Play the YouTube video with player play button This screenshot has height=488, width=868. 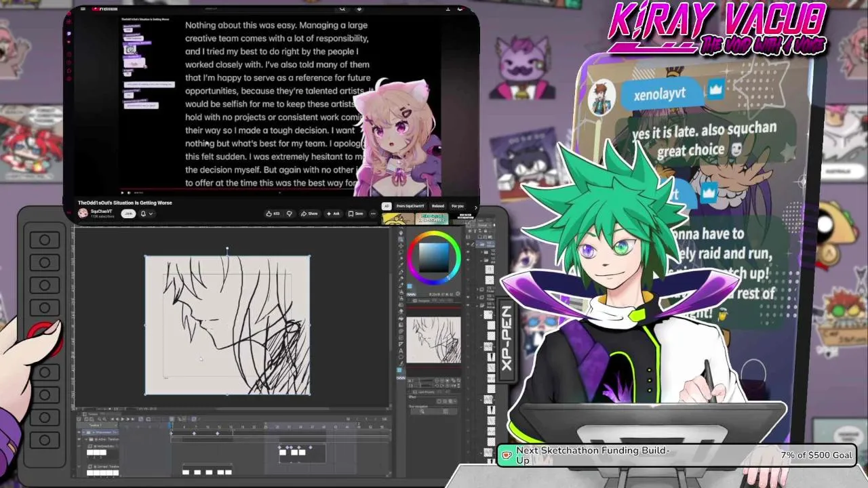tap(123, 192)
